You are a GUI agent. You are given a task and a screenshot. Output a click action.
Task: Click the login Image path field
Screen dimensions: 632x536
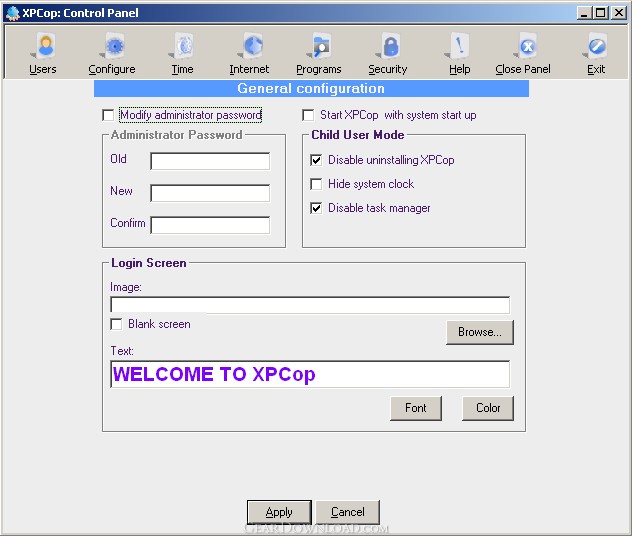click(310, 305)
